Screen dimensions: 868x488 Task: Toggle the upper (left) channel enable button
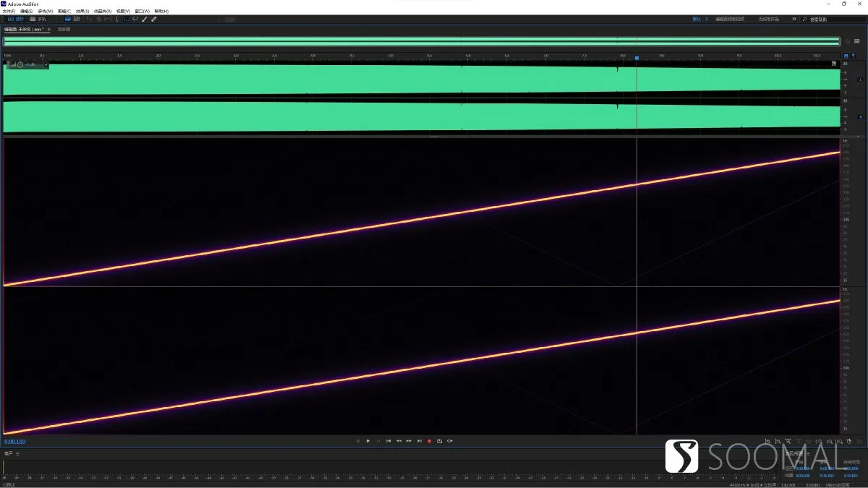click(x=861, y=79)
